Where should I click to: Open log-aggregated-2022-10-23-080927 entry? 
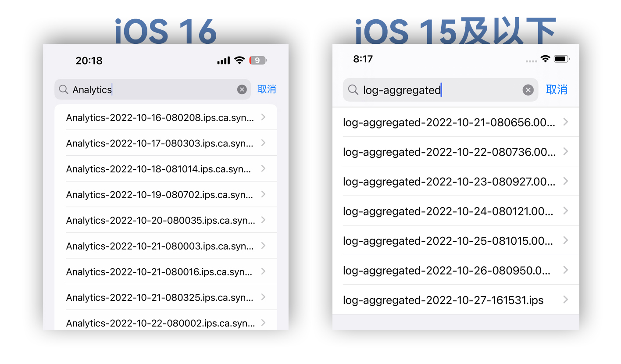point(456,181)
